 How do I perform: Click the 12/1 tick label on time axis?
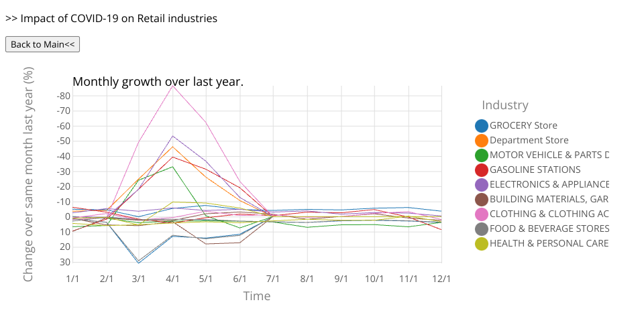441,279
